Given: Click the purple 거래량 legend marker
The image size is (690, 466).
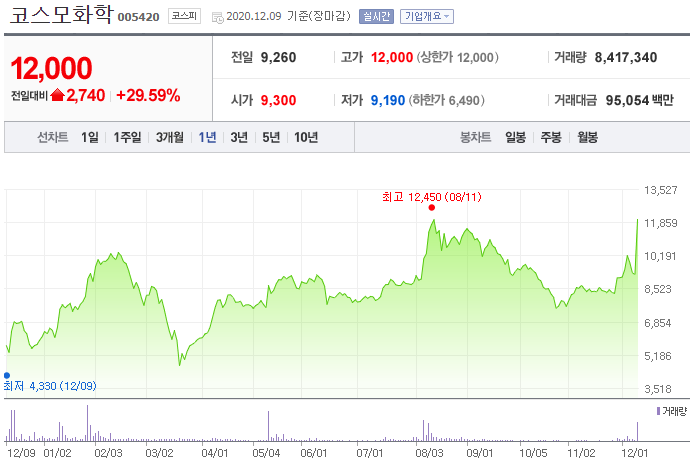Looking at the screenshot, I should [x=658, y=411].
